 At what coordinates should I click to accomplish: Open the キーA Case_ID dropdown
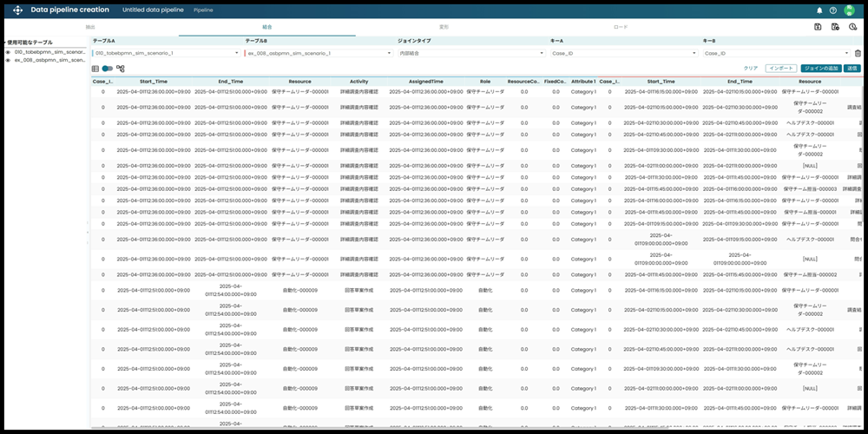622,53
